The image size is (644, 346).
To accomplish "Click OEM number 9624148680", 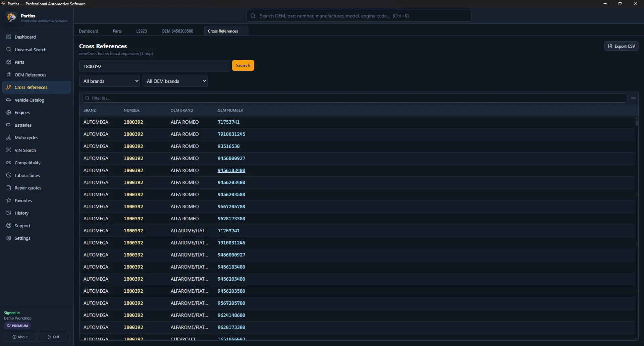I will click(231, 315).
